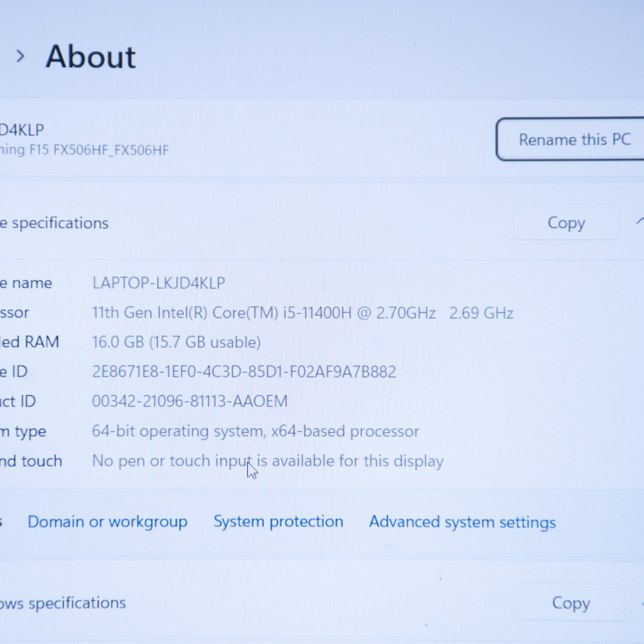
Task: Click the breadcrumb chevron before About
Action: (20, 57)
